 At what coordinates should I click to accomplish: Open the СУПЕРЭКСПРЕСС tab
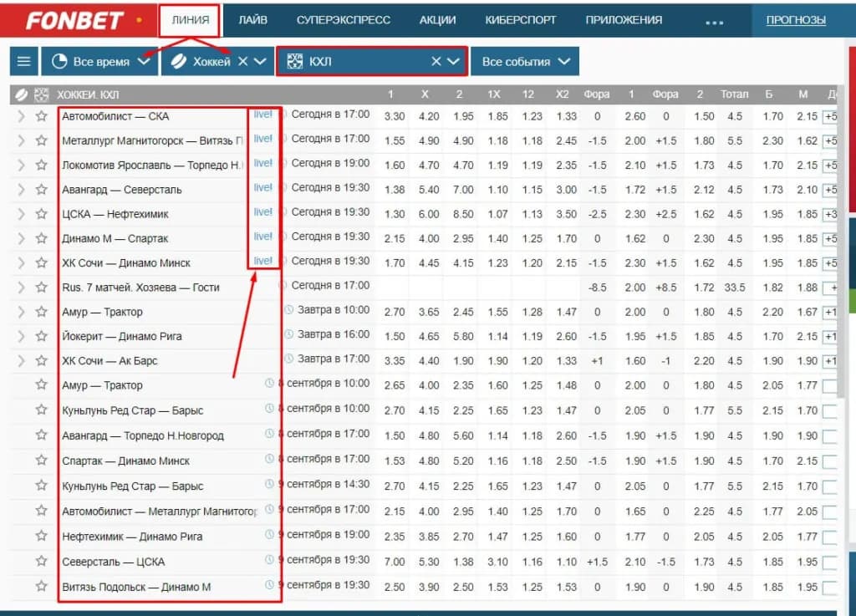pyautogui.click(x=344, y=20)
